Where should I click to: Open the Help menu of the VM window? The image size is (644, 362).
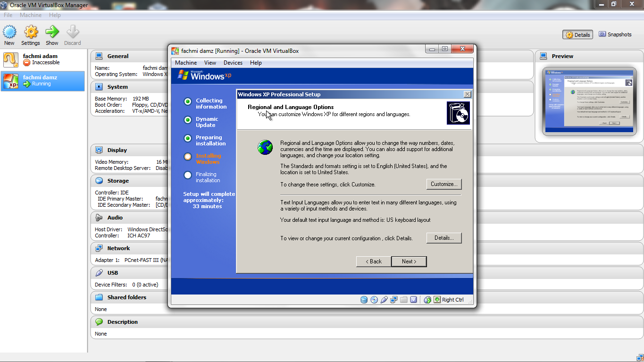coord(256,63)
